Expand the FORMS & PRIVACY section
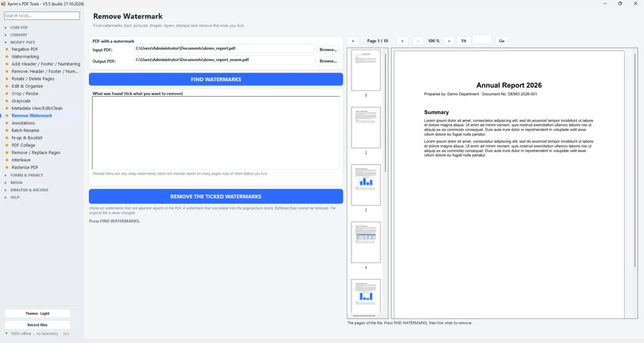 pyautogui.click(x=27, y=175)
